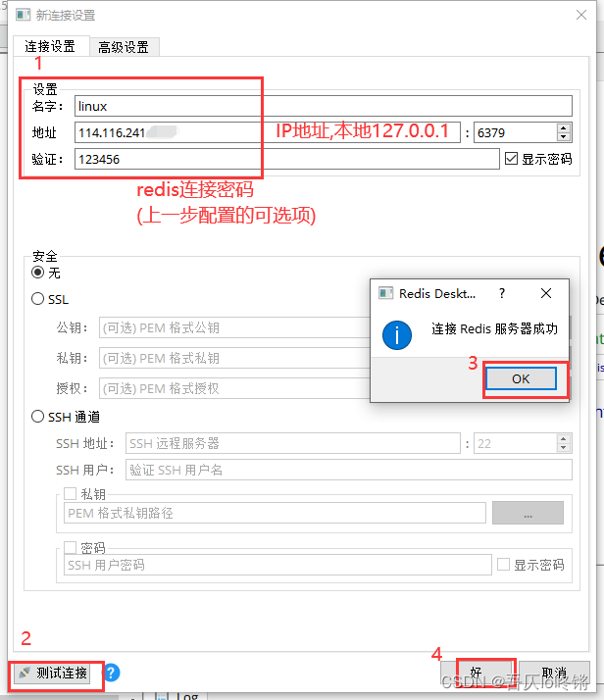This screenshot has width=604, height=700.
Task: Click the address field with 114.116.241
Action: click(x=267, y=132)
